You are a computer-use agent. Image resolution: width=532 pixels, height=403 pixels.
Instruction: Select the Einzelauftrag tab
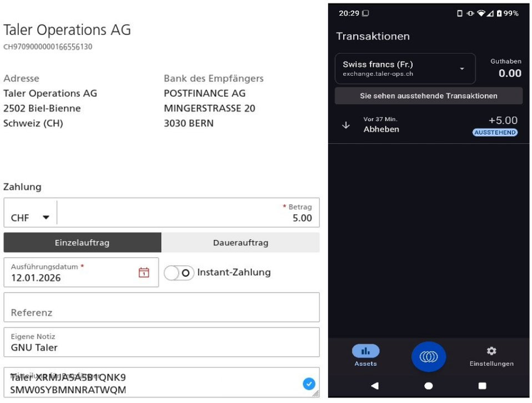[x=82, y=243]
